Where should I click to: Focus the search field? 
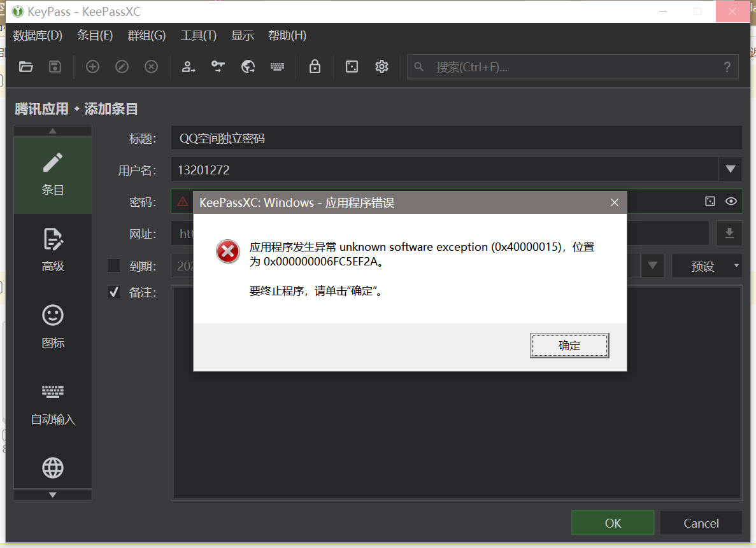573,67
